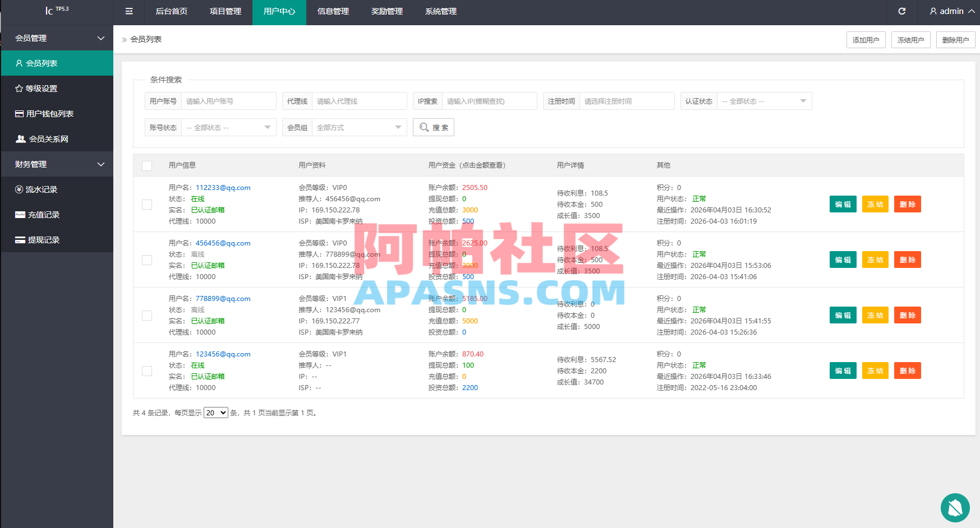Open the 账号状态 dropdown
Screen dimensions: 980x528
pos(229,127)
